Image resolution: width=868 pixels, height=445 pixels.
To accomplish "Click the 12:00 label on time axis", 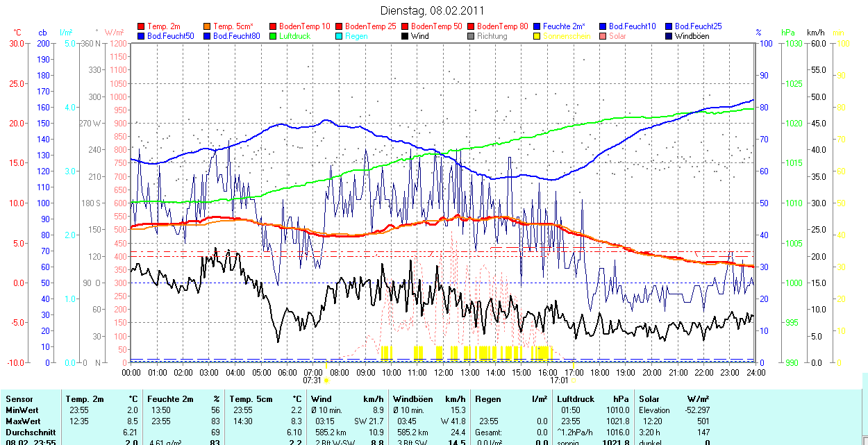I will [443, 372].
